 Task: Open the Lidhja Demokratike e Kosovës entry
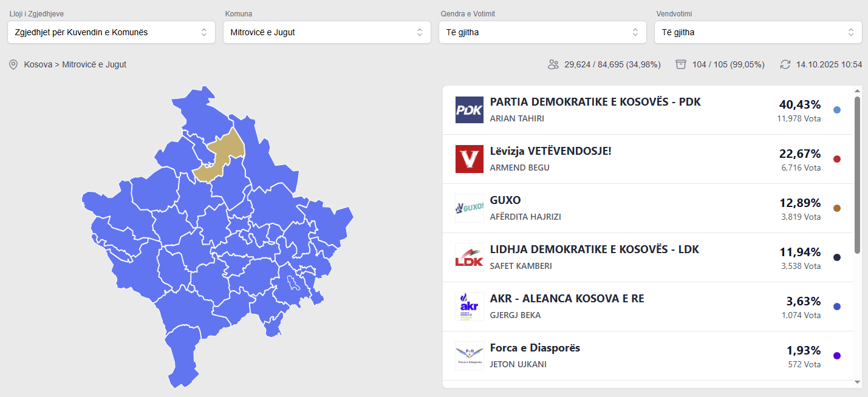[594, 249]
